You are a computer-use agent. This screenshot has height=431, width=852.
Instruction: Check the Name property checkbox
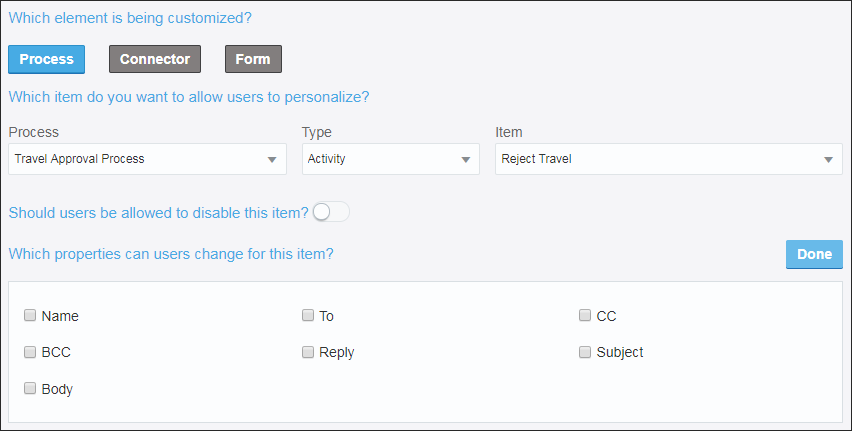[30, 316]
